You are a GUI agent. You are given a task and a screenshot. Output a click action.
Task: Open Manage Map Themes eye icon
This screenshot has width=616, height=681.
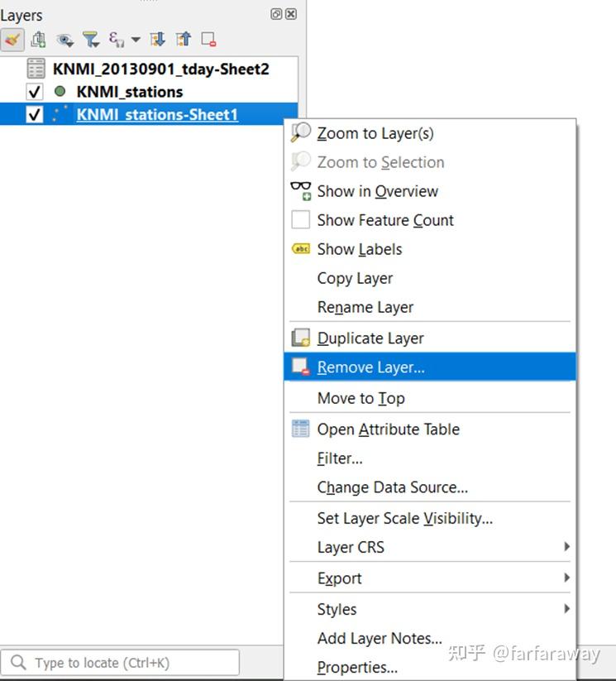(x=64, y=39)
